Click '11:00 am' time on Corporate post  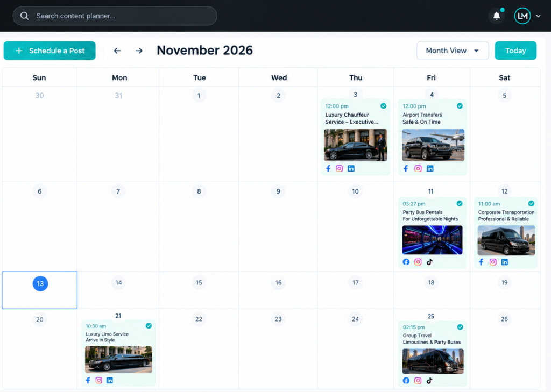tap(489, 204)
